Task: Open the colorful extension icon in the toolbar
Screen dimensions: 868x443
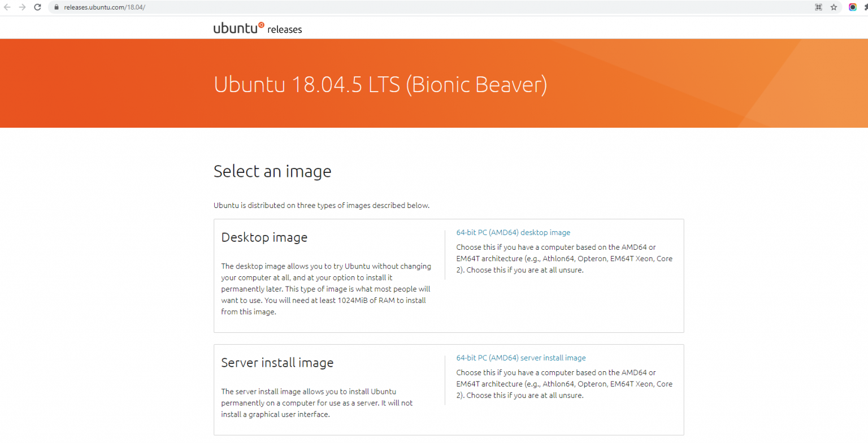Action: 853,7
